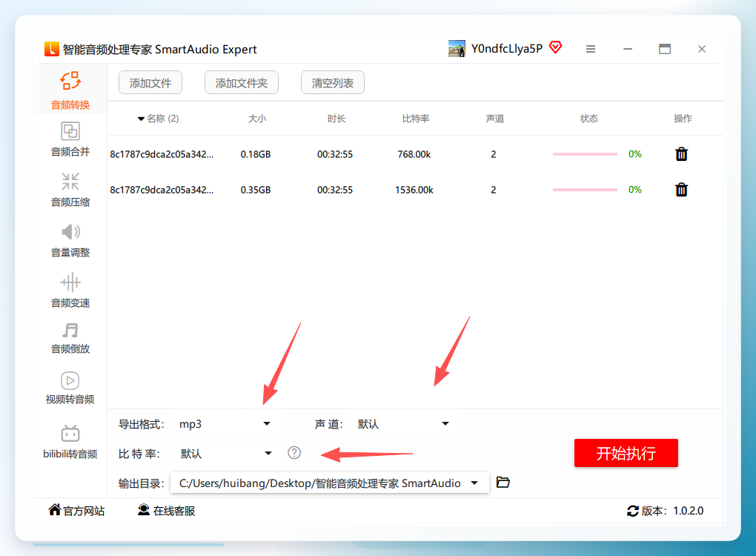Click progress bar of the 768.00k file
Image resolution: width=756 pixels, height=556 pixels.
585,154
